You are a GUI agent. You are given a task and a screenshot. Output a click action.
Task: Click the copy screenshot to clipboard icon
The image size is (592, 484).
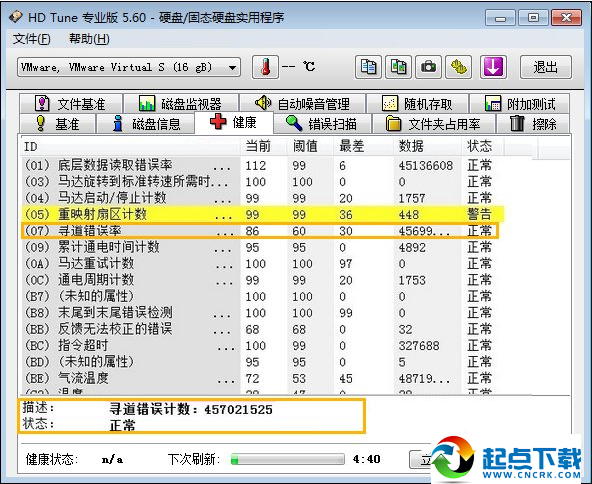pyautogui.click(x=398, y=67)
